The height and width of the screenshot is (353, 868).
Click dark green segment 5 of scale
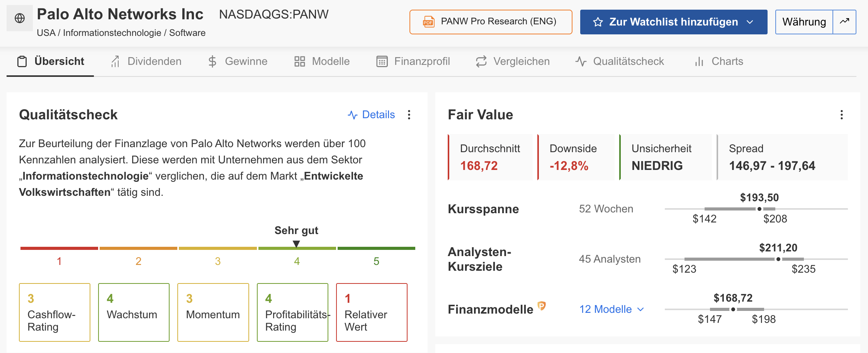pyautogui.click(x=376, y=248)
